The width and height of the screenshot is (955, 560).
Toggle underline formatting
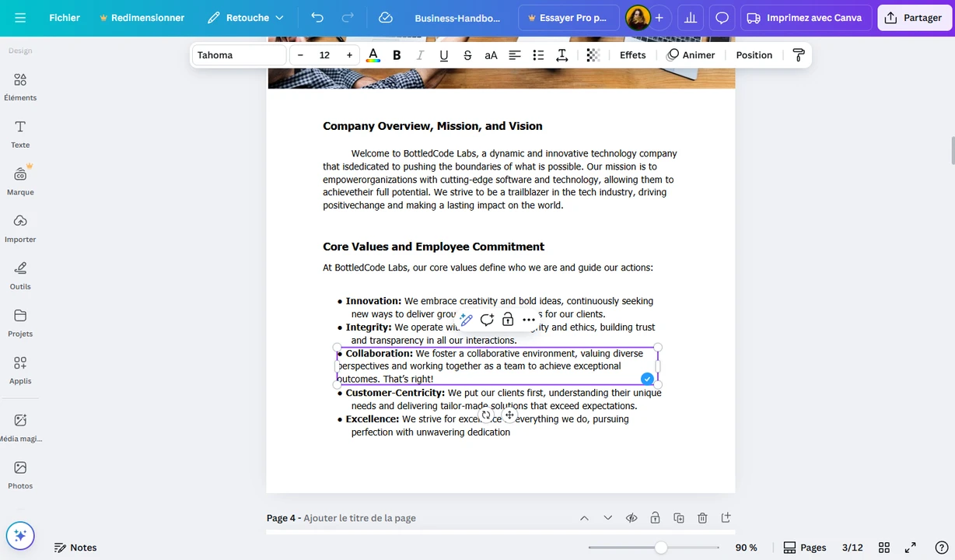point(443,55)
